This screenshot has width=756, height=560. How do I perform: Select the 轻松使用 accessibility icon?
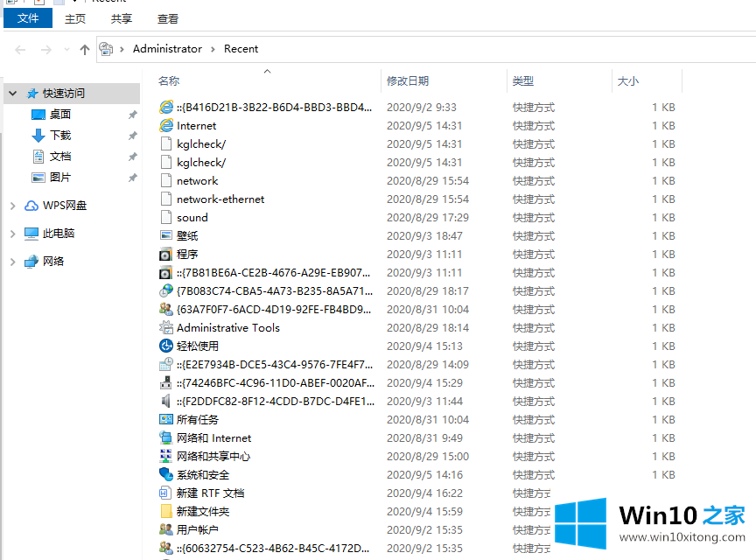point(166,346)
